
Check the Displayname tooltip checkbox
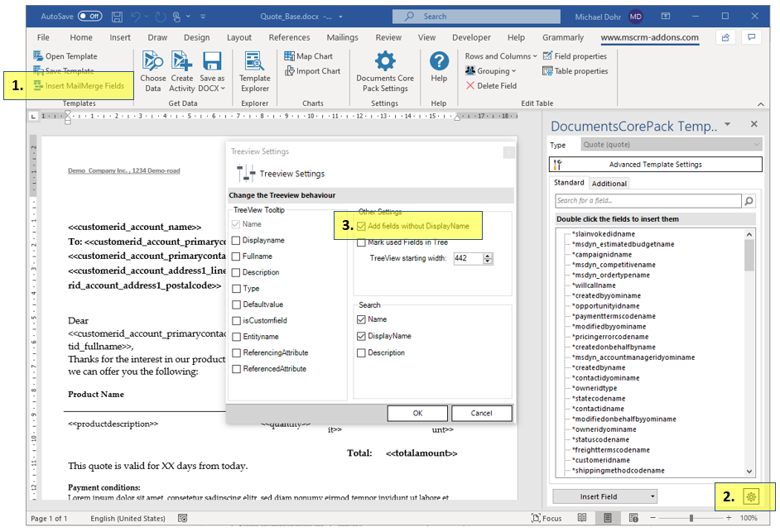236,241
